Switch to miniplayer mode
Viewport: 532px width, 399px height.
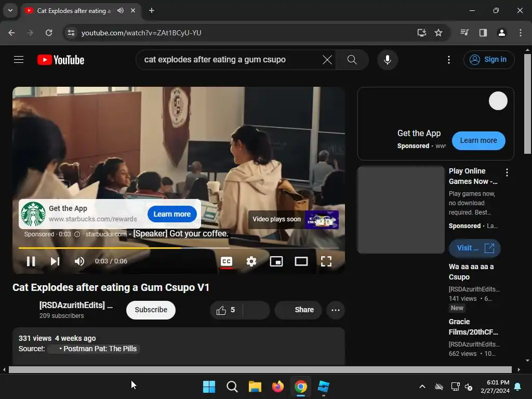pyautogui.click(x=276, y=261)
